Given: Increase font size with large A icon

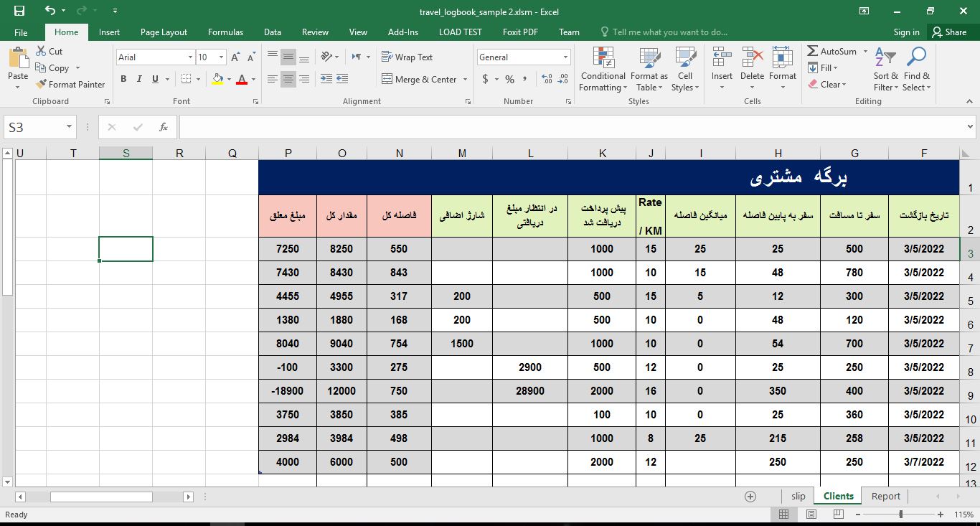Looking at the screenshot, I should 237,57.
